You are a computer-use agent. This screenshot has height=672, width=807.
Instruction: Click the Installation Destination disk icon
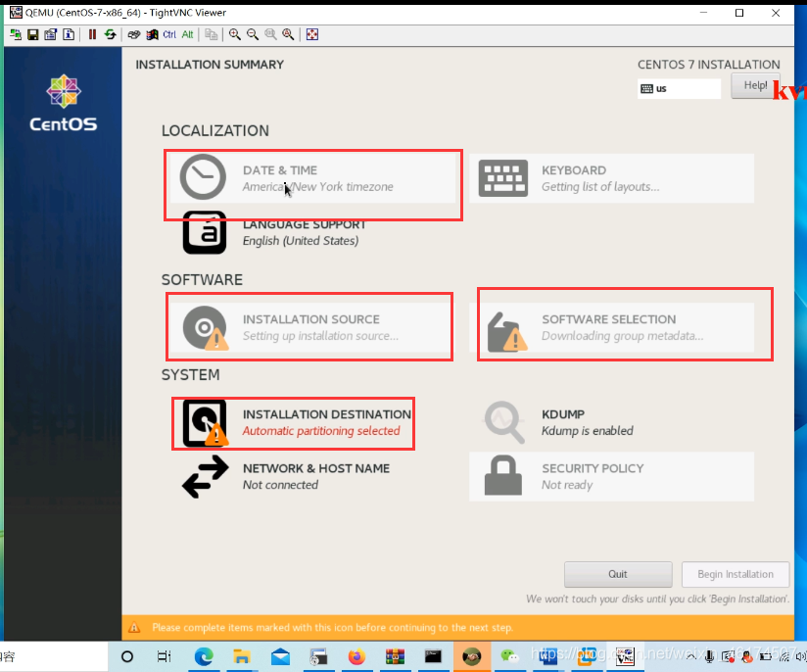coord(205,423)
